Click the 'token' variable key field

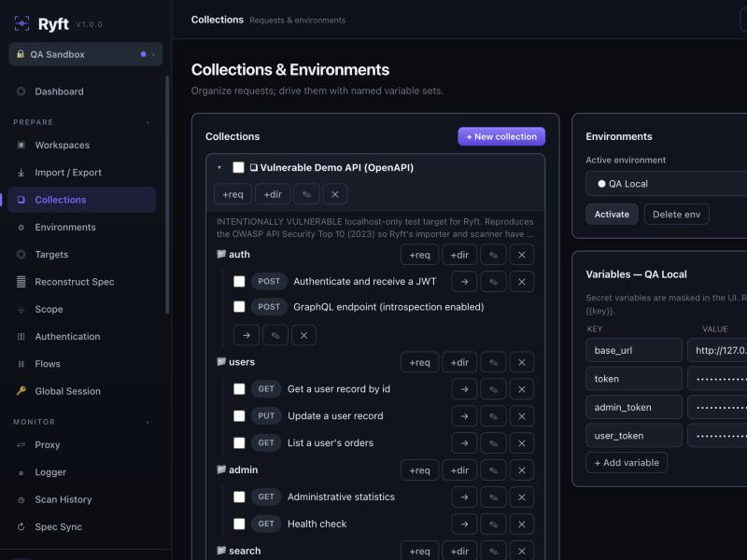pyautogui.click(x=634, y=379)
